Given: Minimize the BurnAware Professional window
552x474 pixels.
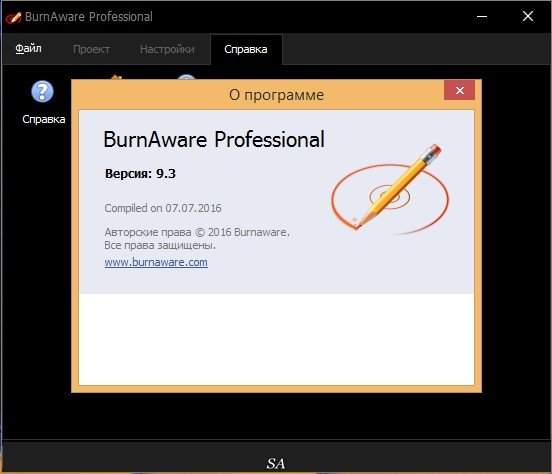Looking at the screenshot, I should click(482, 17).
